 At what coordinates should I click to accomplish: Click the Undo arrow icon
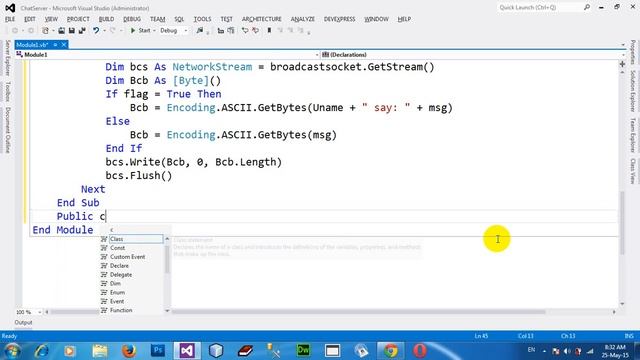(96, 31)
